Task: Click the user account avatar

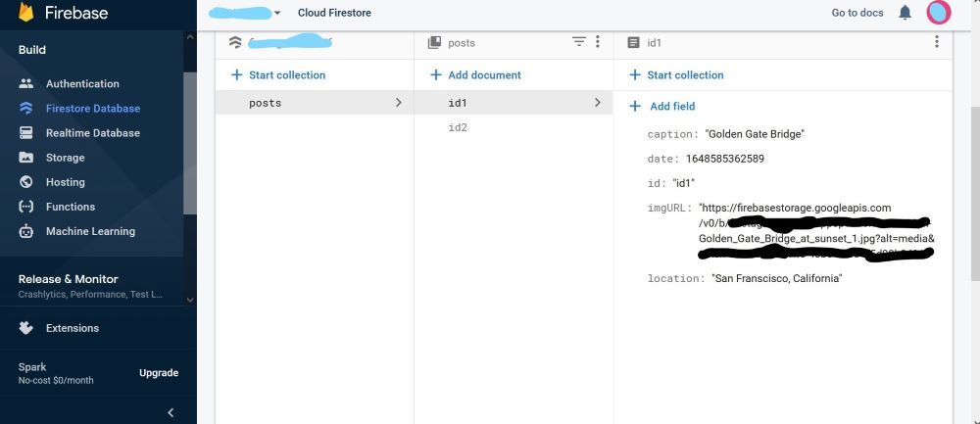Action: (x=938, y=13)
